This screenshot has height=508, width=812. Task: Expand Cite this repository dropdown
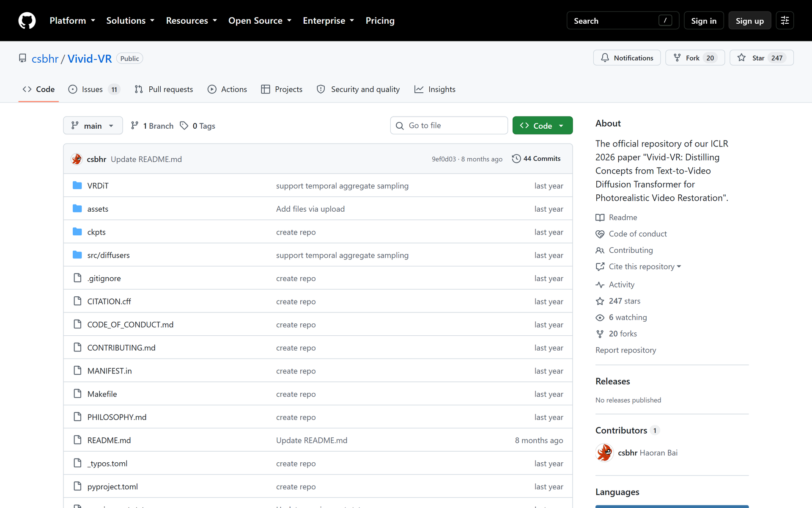pyautogui.click(x=645, y=266)
